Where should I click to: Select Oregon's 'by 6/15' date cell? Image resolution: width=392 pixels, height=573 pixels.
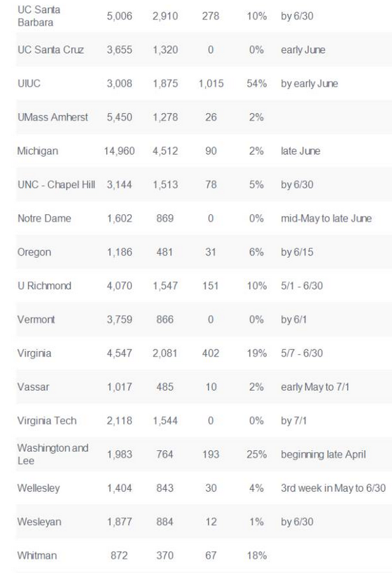pos(296,252)
